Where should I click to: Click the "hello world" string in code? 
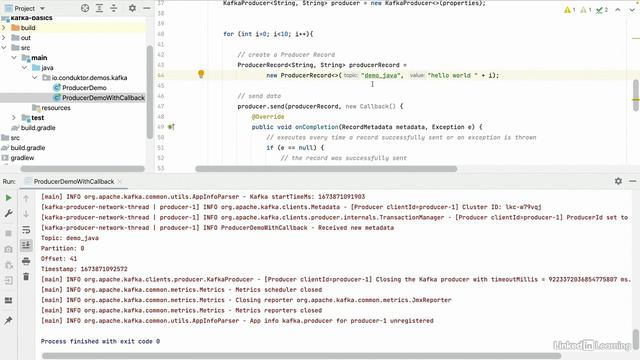453,76
